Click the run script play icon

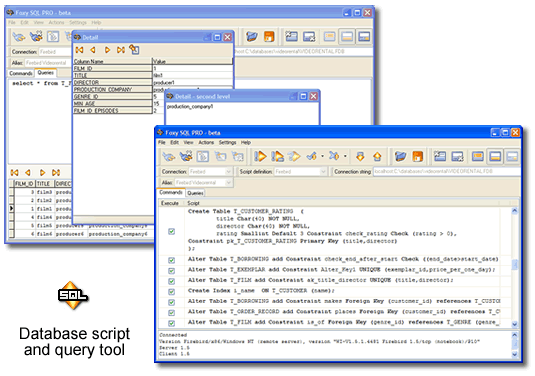(260, 157)
